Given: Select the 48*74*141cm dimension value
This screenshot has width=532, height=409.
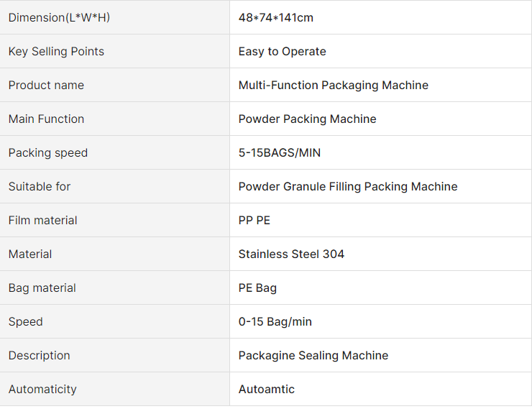Looking at the screenshot, I should click(x=276, y=18).
